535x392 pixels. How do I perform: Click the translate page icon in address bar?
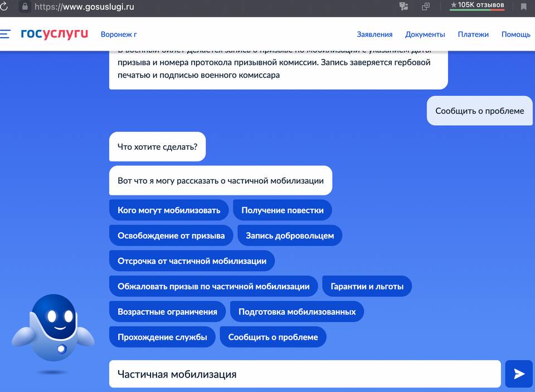point(404,7)
